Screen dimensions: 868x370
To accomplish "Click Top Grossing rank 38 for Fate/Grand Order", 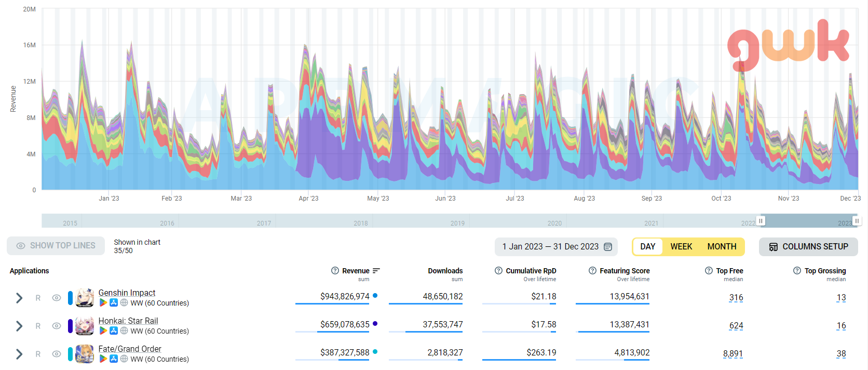I will [x=841, y=354].
